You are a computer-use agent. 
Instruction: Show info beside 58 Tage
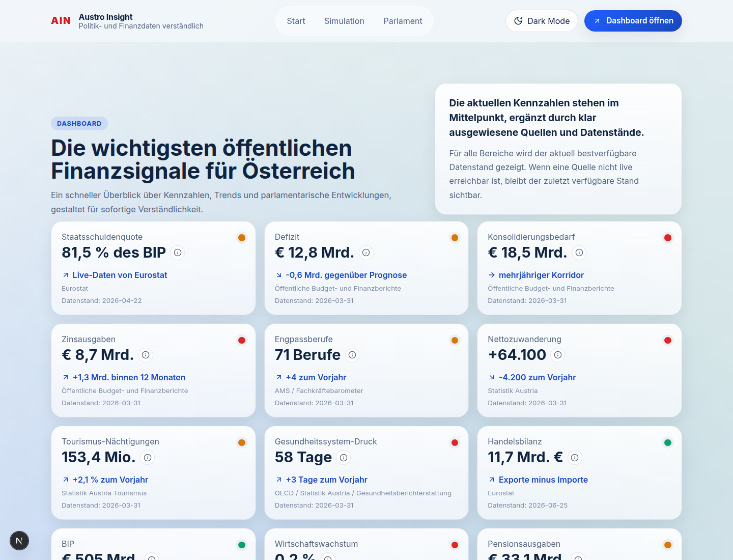[x=344, y=458]
